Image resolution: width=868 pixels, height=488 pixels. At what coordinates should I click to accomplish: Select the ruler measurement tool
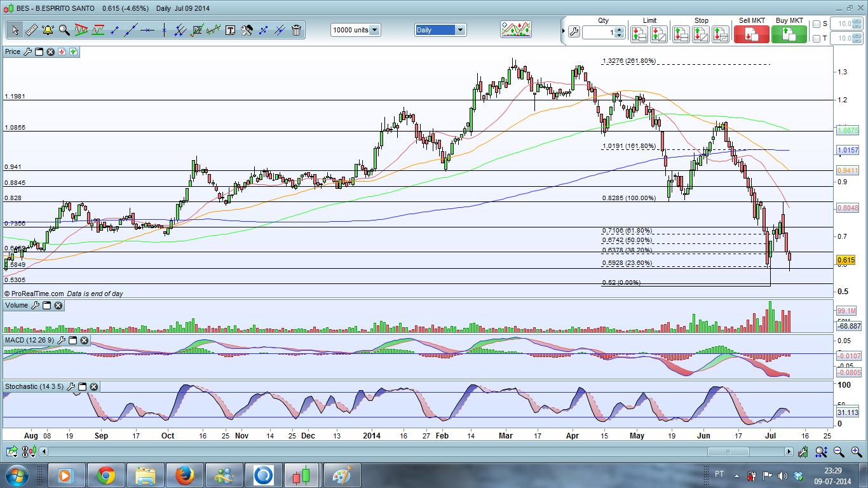coord(31,30)
